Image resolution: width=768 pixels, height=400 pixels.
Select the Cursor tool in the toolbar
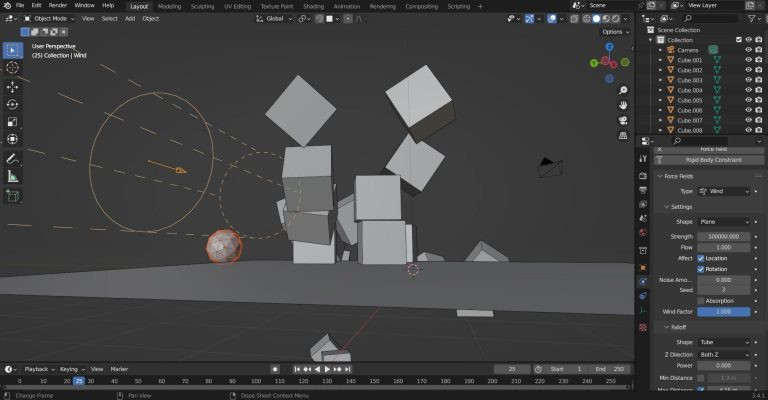tap(12, 67)
